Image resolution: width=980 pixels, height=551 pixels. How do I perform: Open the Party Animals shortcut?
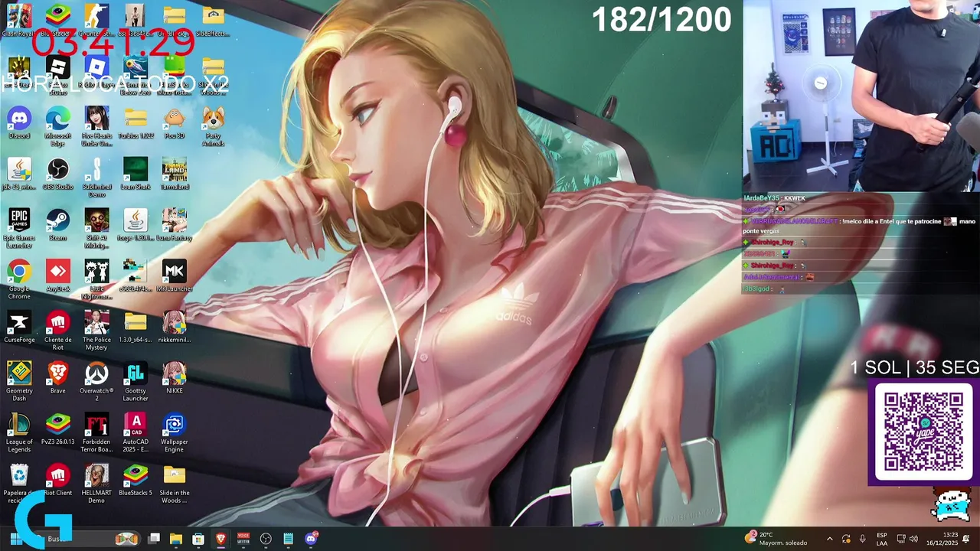[x=214, y=126]
